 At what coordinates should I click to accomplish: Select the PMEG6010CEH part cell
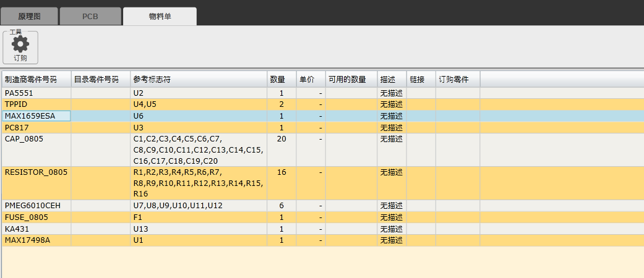click(x=36, y=206)
